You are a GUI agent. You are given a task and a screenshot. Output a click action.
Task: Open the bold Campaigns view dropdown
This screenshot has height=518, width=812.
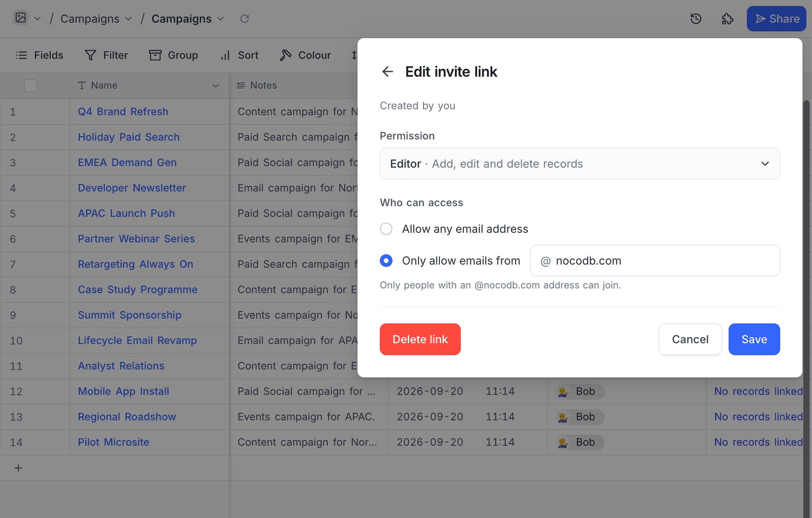click(x=188, y=19)
